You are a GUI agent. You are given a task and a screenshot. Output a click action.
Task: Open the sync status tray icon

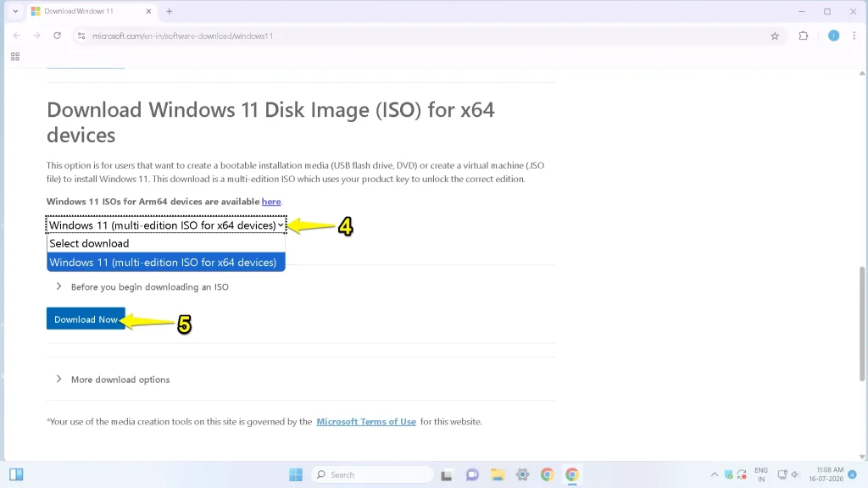click(742, 474)
